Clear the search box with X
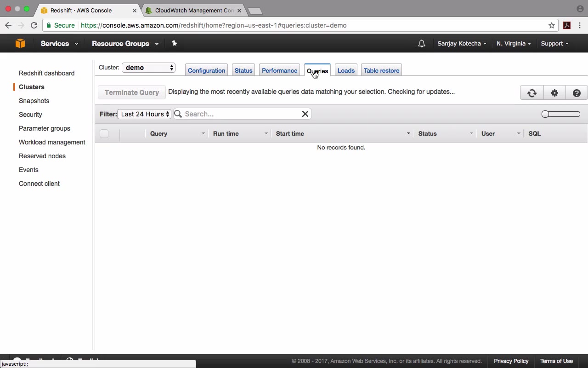 point(305,114)
